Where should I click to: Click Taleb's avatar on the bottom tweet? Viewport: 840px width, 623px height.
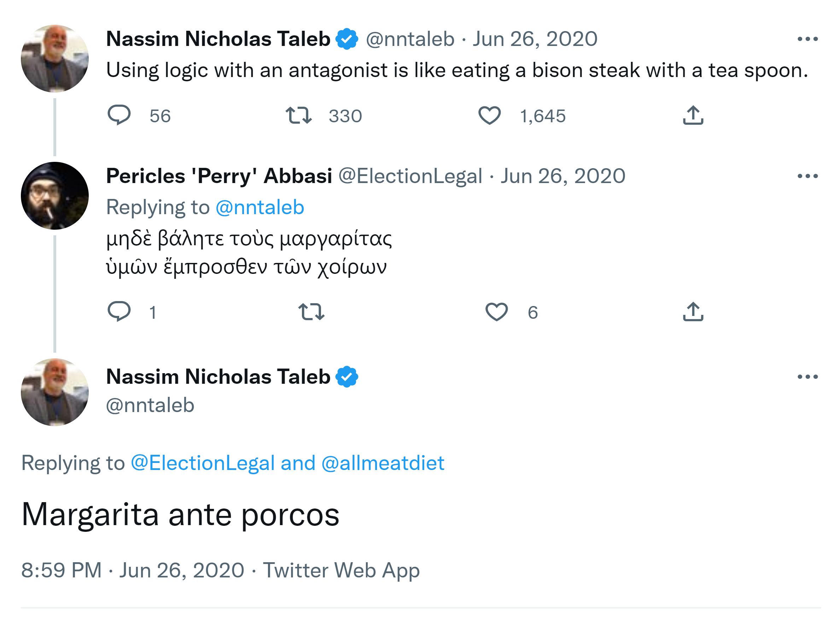coord(55,392)
